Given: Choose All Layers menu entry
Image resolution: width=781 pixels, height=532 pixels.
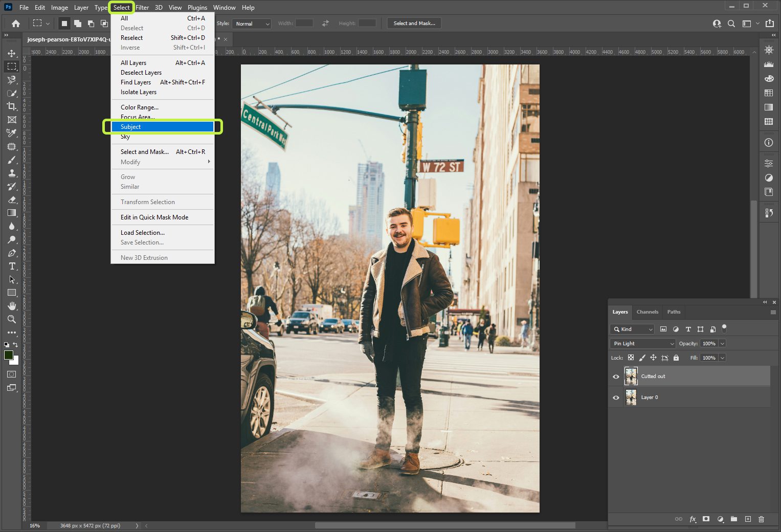Looking at the screenshot, I should (163, 62).
